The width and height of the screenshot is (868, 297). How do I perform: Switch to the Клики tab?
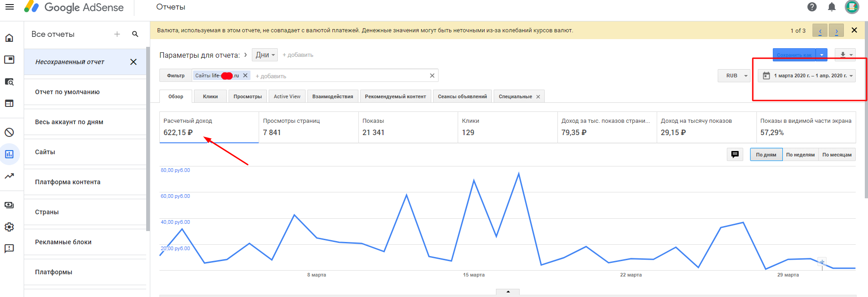point(210,96)
